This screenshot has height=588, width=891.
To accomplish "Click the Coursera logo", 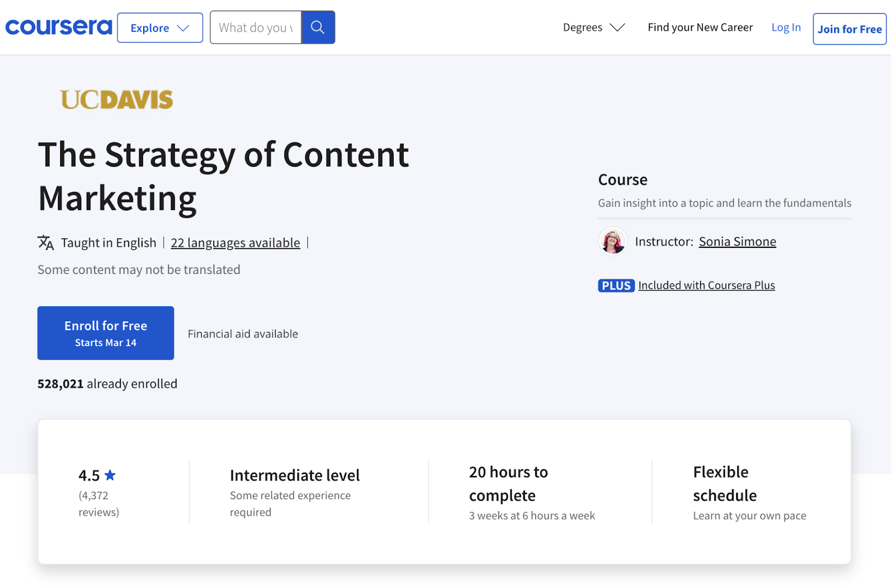I will point(58,27).
